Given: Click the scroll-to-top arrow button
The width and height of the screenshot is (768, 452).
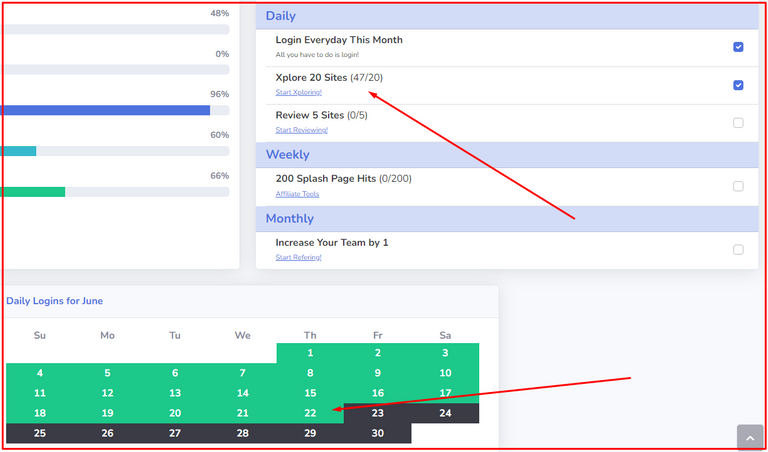Looking at the screenshot, I should [749, 437].
